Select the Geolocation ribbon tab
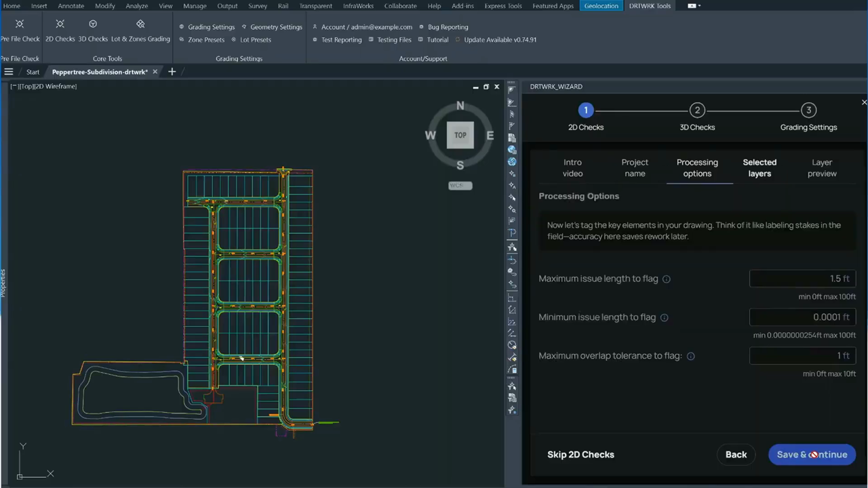This screenshot has height=488, width=868. coord(601,6)
